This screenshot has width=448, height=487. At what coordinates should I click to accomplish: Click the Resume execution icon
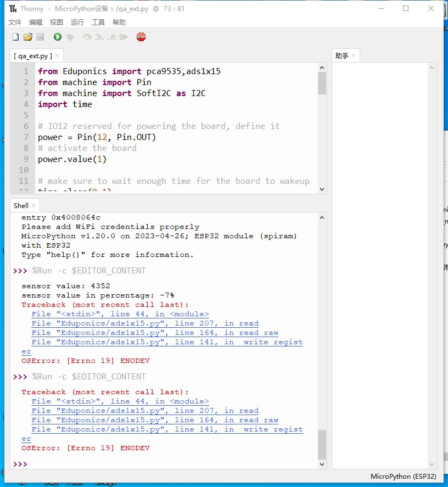click(x=124, y=37)
